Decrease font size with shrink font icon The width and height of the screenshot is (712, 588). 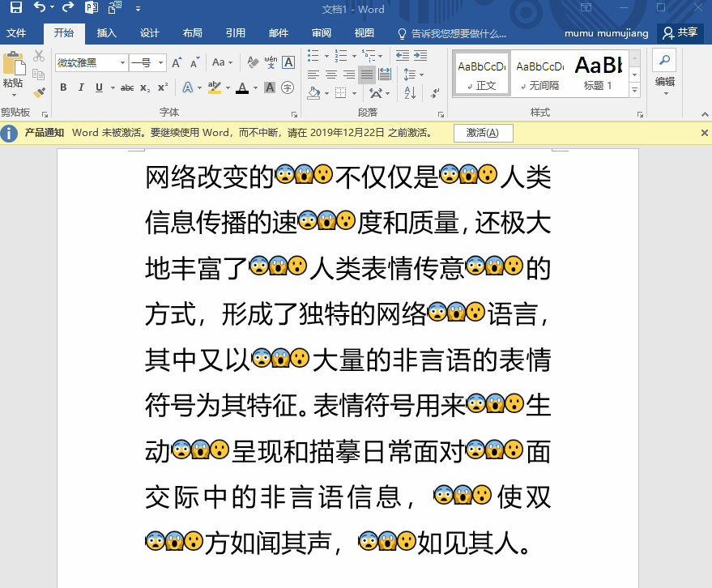click(x=194, y=62)
